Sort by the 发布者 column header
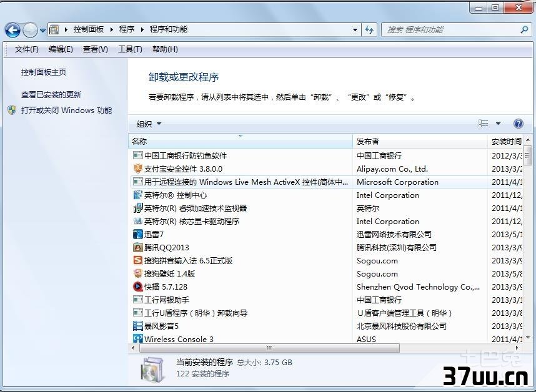Screen dimensions: 536x392 (x=420, y=141)
